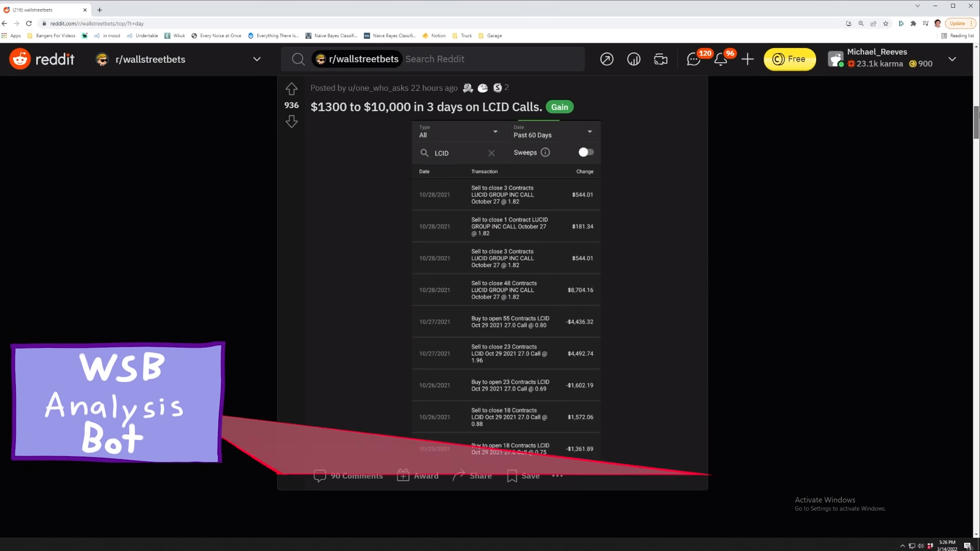This screenshot has height=551, width=980.
Task: Open Chrome extensions puzzle icon
Action: click(913, 23)
